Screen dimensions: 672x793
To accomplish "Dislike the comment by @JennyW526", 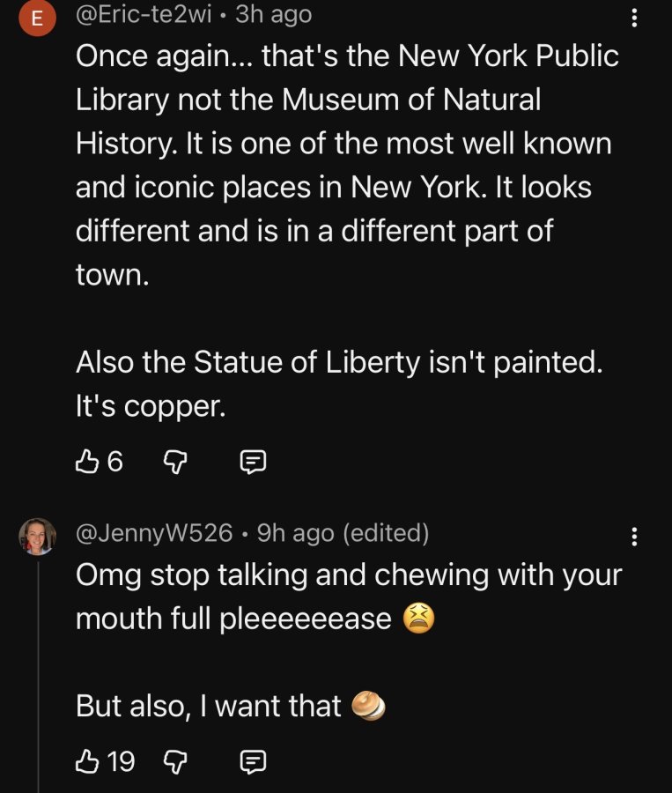I will click(x=175, y=761).
